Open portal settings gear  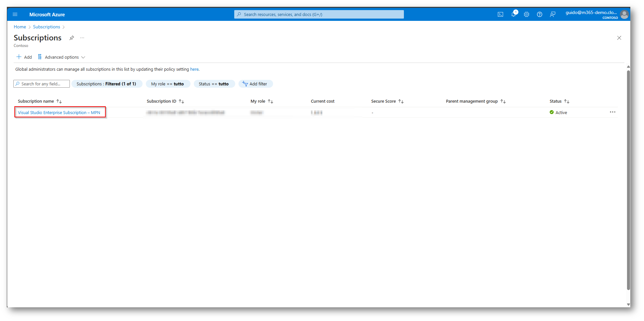click(527, 14)
